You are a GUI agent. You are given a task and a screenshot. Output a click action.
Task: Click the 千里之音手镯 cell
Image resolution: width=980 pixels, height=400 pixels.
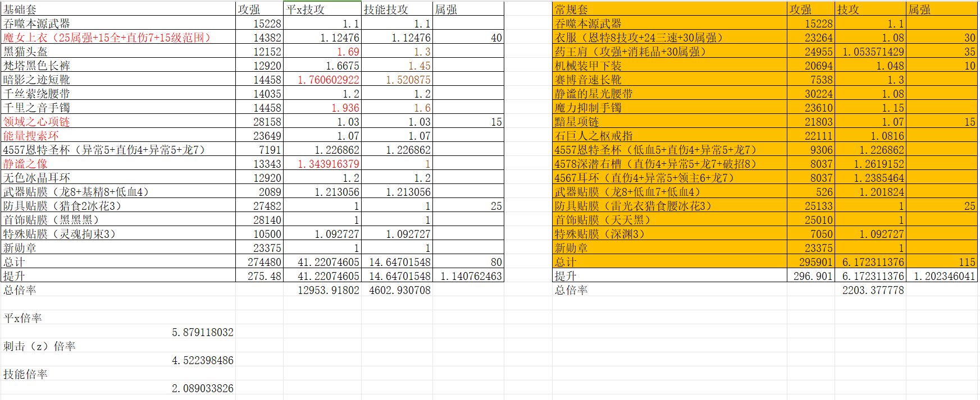click(x=118, y=108)
